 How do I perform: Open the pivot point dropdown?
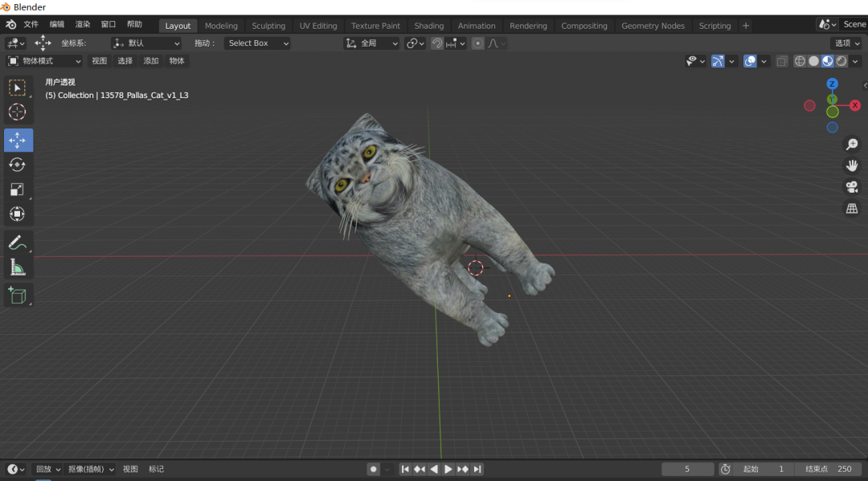pos(416,43)
